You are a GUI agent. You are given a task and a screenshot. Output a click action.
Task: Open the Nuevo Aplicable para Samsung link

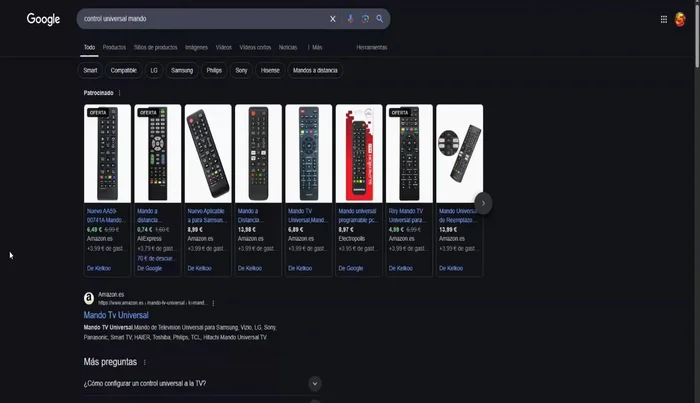[207, 216]
